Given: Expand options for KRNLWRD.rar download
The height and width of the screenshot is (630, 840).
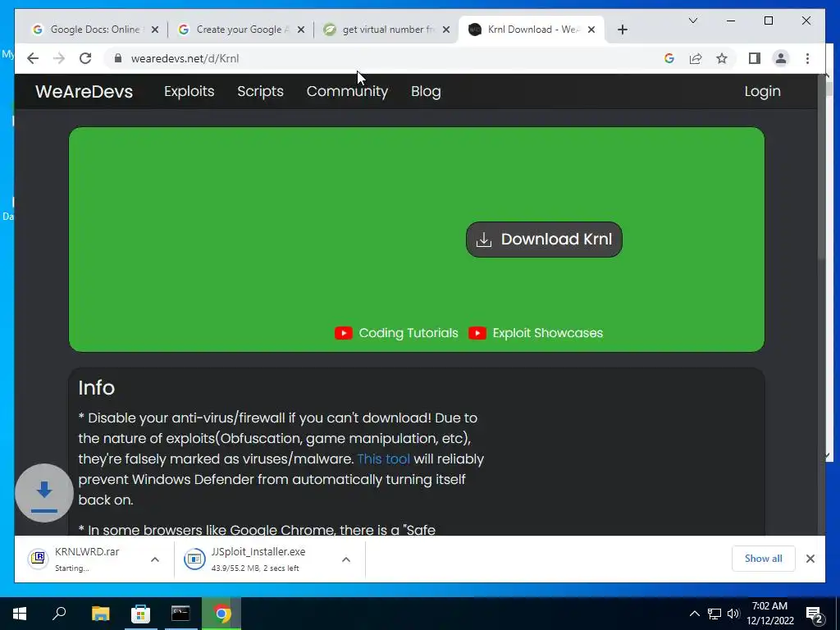Looking at the screenshot, I should 155,559.
